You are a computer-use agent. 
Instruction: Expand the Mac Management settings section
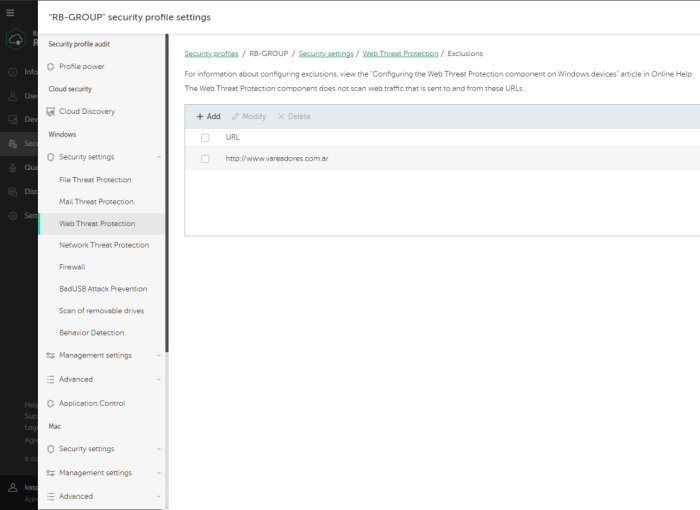pos(159,473)
